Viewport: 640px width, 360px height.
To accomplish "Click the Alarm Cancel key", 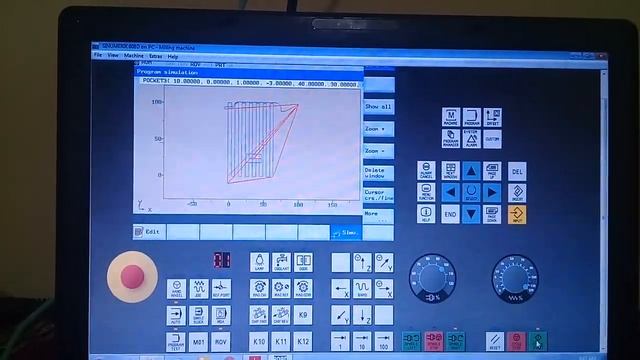I will pos(426,171).
